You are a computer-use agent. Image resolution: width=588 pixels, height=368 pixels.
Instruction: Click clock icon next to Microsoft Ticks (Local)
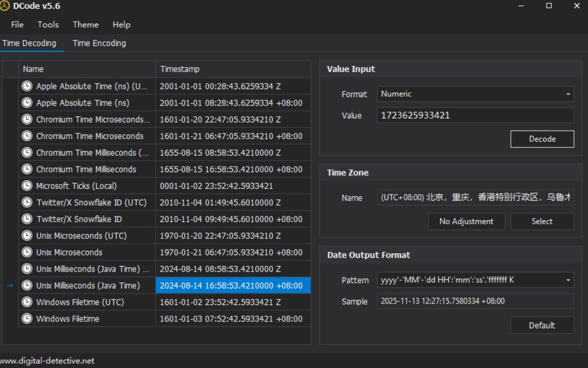tap(27, 186)
